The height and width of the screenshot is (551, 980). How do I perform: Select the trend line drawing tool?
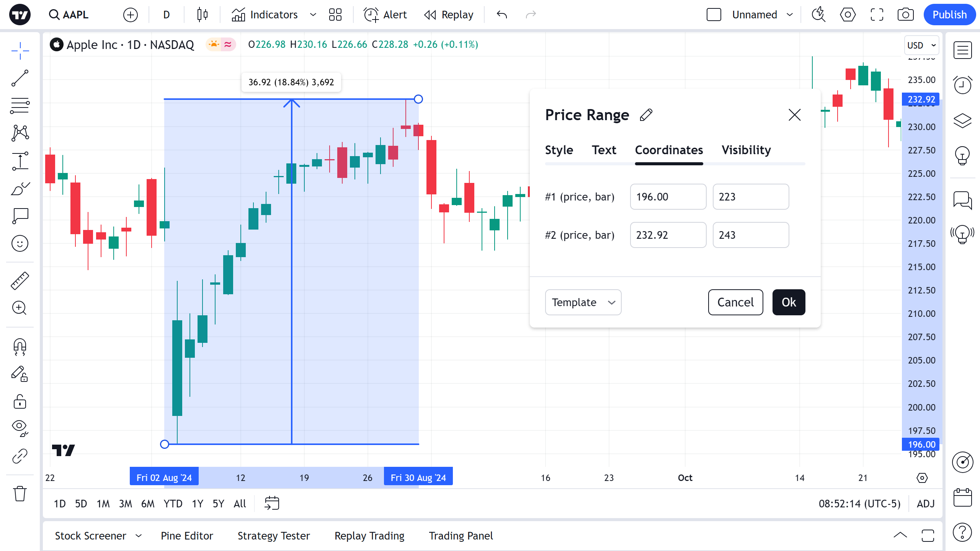[x=20, y=78]
